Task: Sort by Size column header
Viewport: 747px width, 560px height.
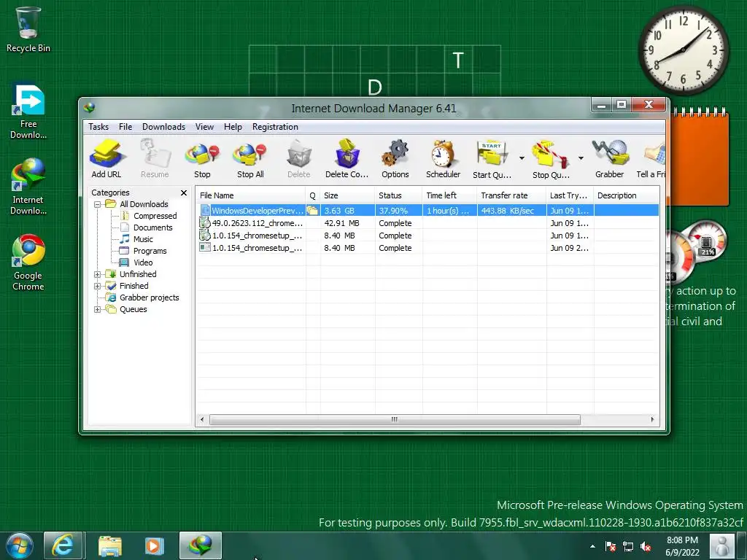Action: coord(347,195)
